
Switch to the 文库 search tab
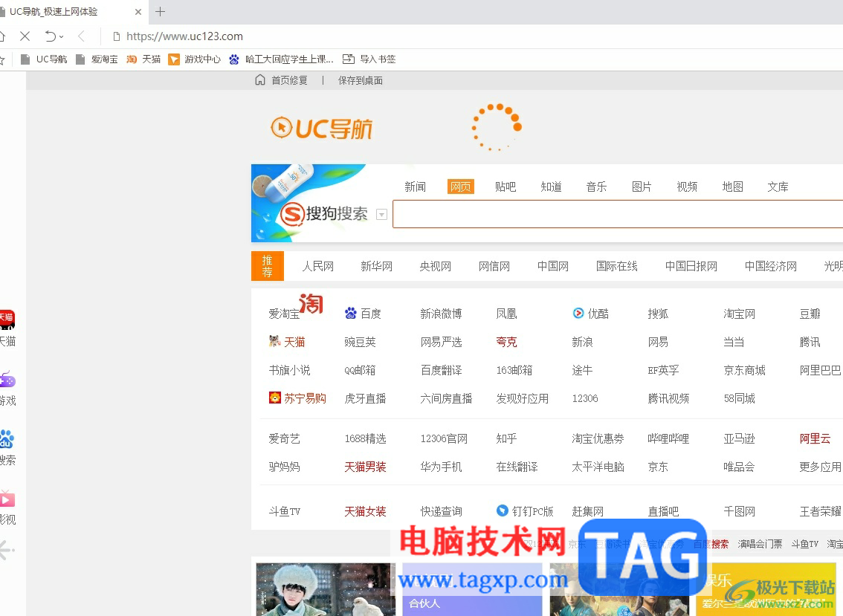point(778,187)
